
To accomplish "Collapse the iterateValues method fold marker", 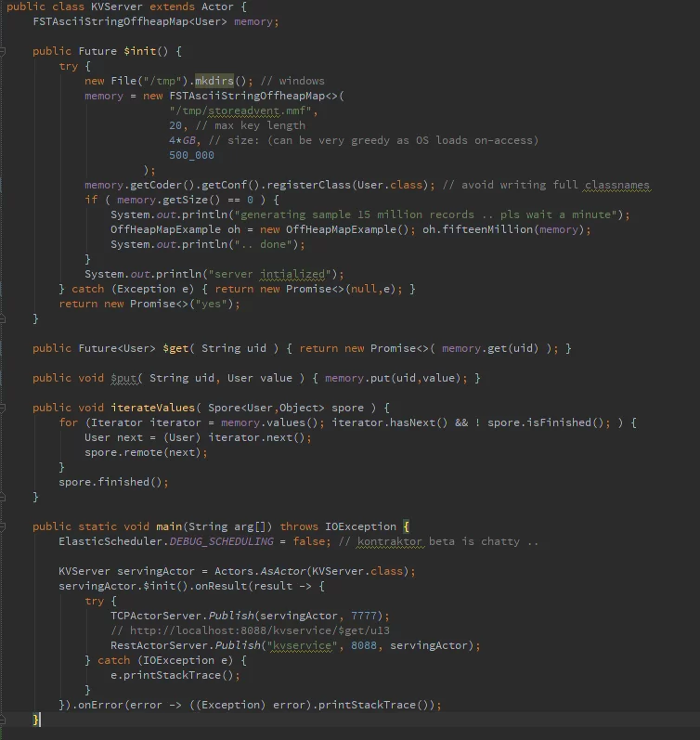I will (3, 408).
